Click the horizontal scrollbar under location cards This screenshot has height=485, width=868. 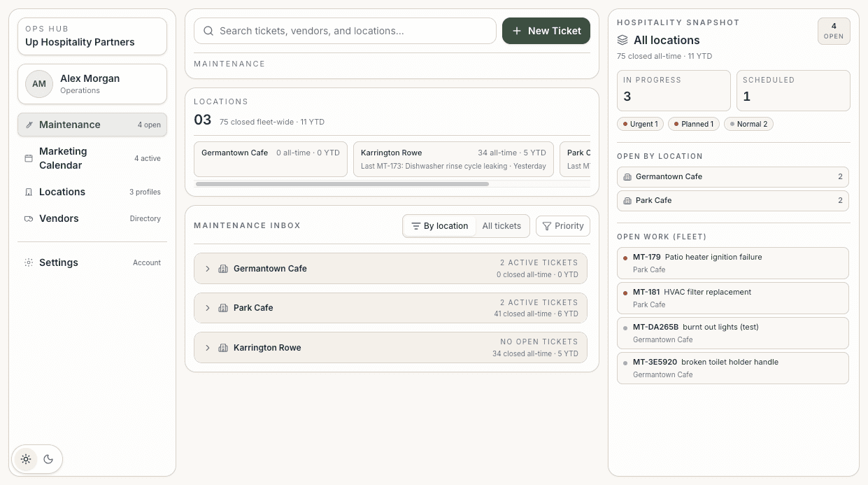(342, 184)
